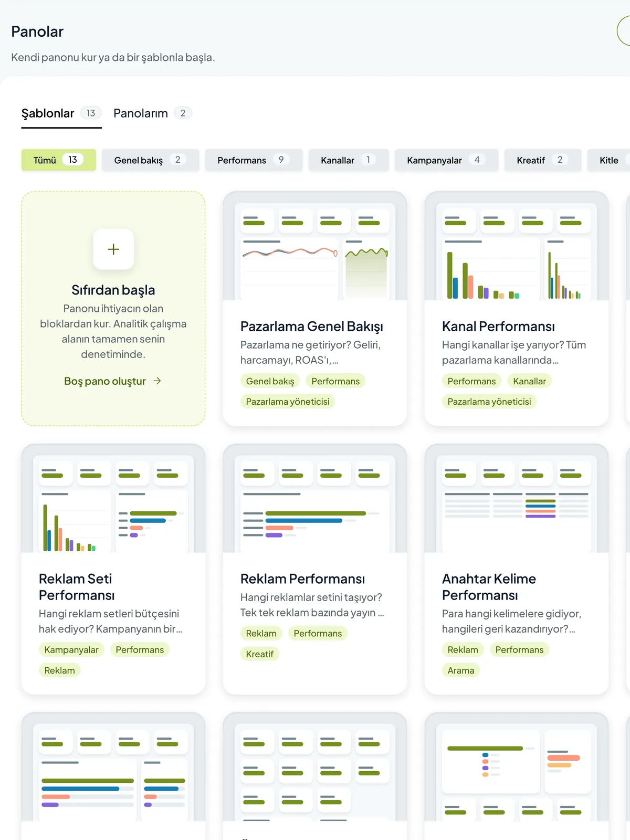The height and width of the screenshot is (840, 630).
Task: Click the Kanal Performansı title
Action: [498, 327]
